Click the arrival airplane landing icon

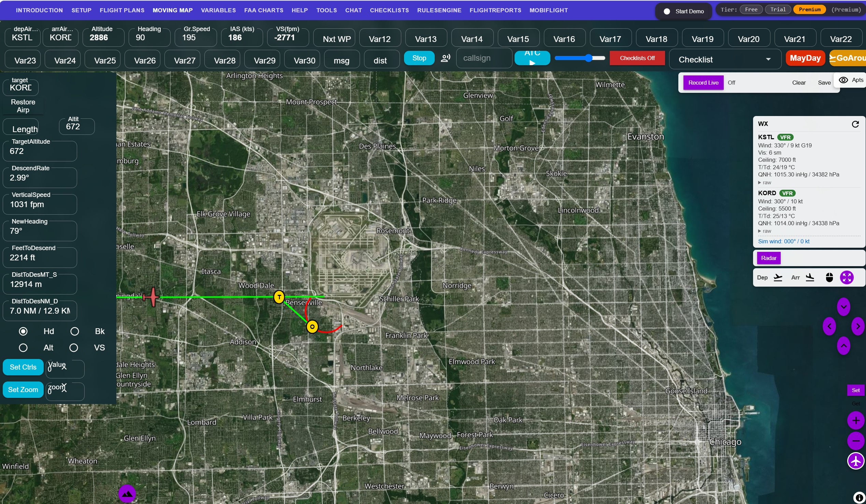(810, 278)
